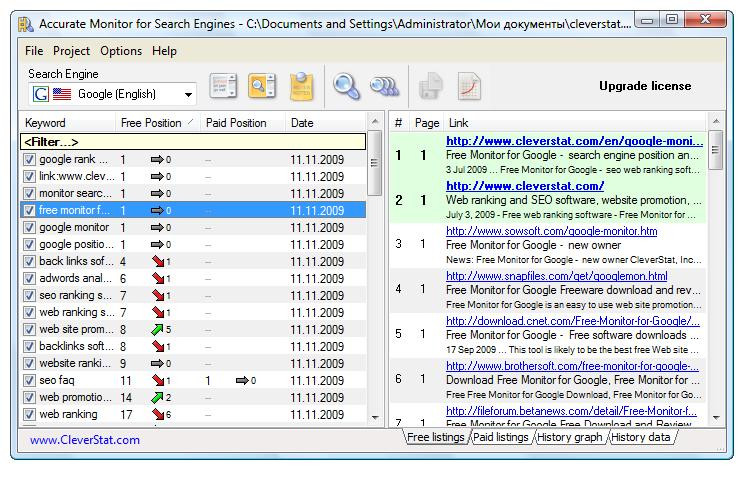This screenshot has height=478, width=752.
Task: Click the multiple magnifiers search-all icon
Action: [384, 87]
